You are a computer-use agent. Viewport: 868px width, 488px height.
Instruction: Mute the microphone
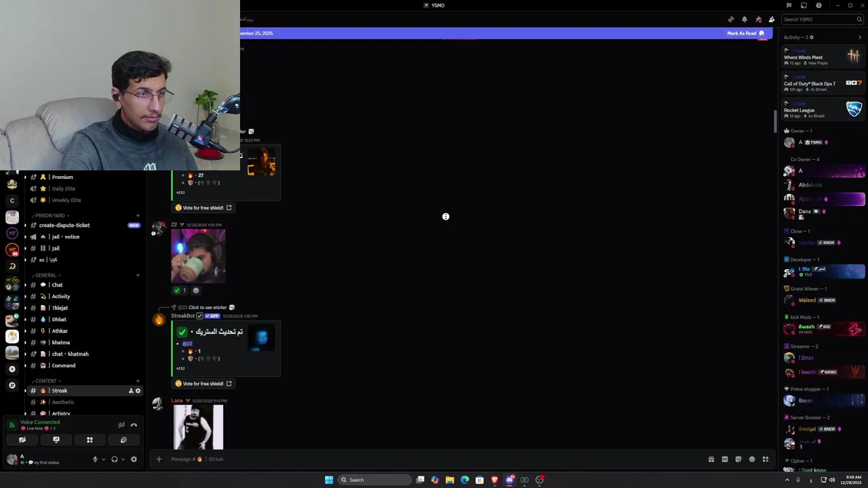95,459
